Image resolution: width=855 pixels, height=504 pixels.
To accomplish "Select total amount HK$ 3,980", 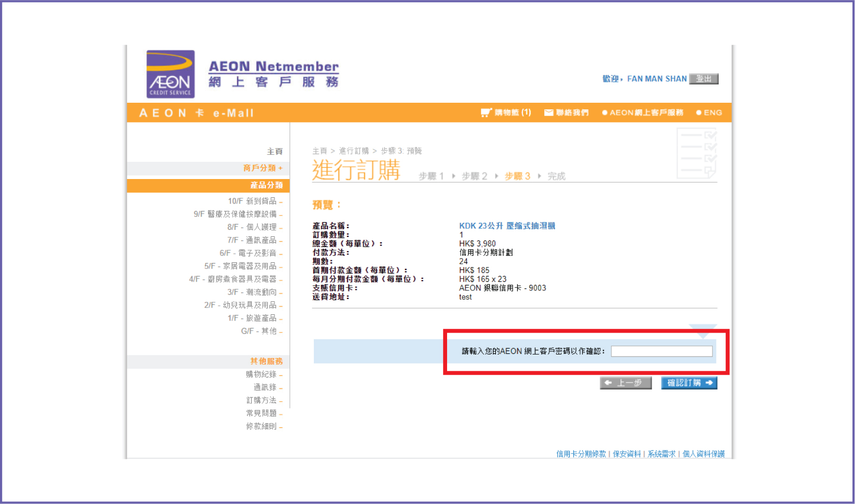I will (478, 244).
